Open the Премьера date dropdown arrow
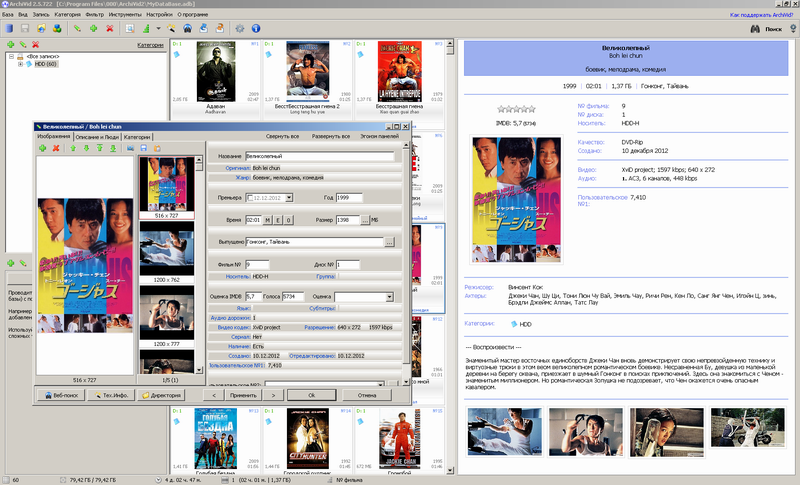The height and width of the screenshot is (485, 800). click(x=289, y=197)
